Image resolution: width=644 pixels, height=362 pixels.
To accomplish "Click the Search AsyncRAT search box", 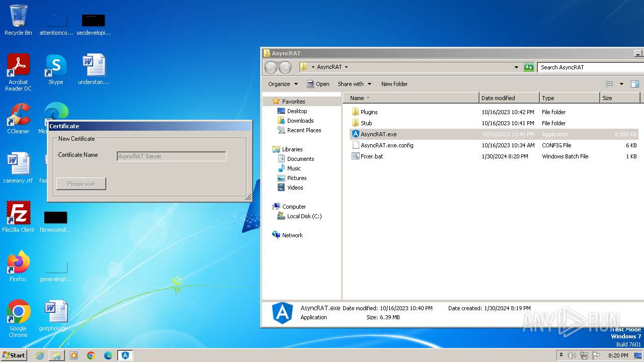I will tap(590, 67).
